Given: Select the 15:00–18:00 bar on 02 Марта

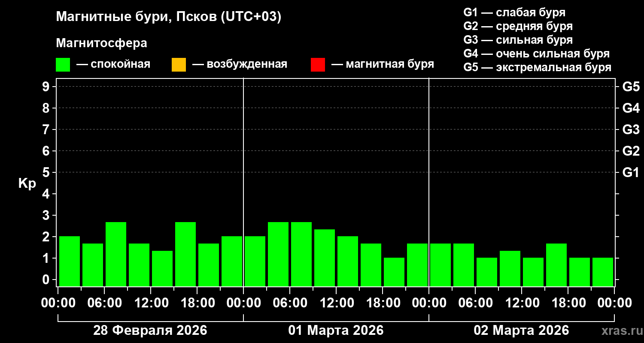Looking at the screenshot, I should point(556,265).
